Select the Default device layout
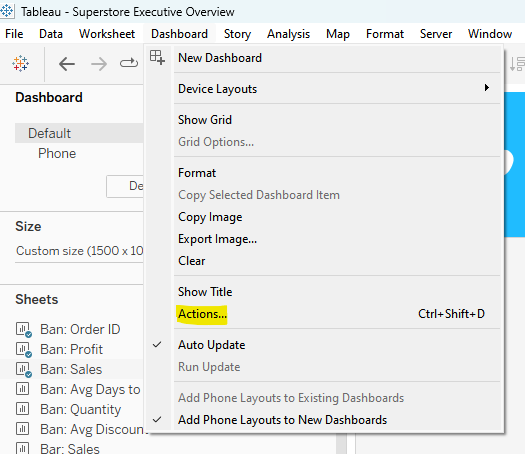This screenshot has height=454, width=525. (79, 133)
